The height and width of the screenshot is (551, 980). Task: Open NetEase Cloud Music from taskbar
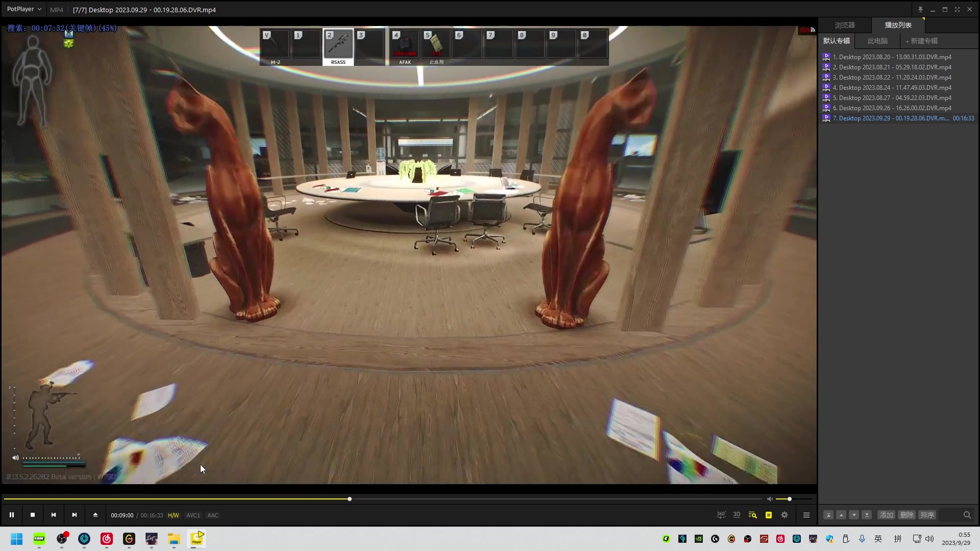107,539
